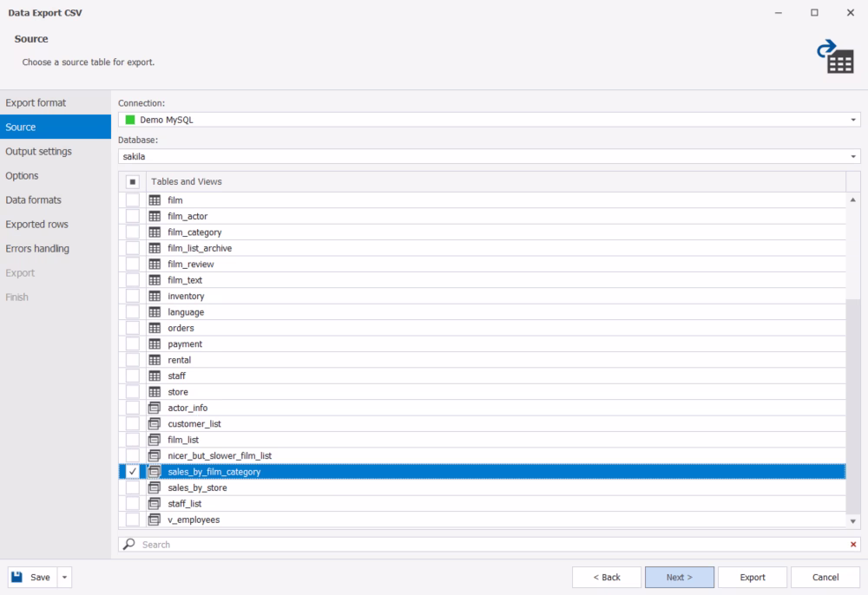
Task: Click the view icon beside customer_list
Action: coord(155,424)
